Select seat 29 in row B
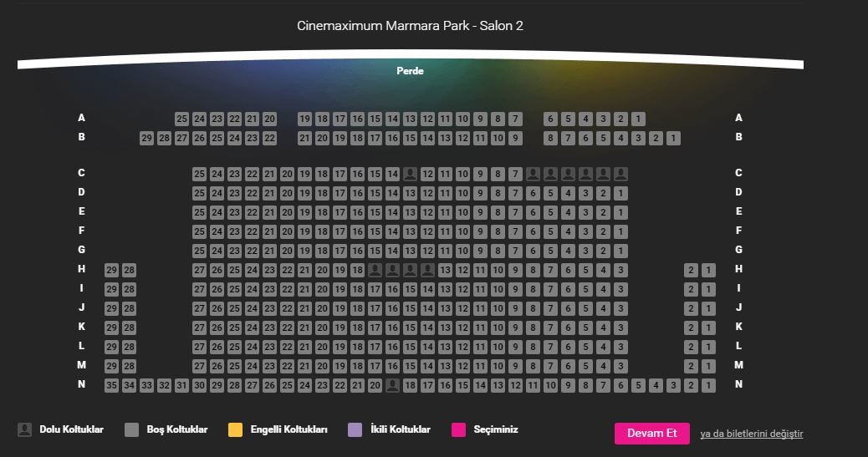Screen dimensions: 868x457 [146, 139]
